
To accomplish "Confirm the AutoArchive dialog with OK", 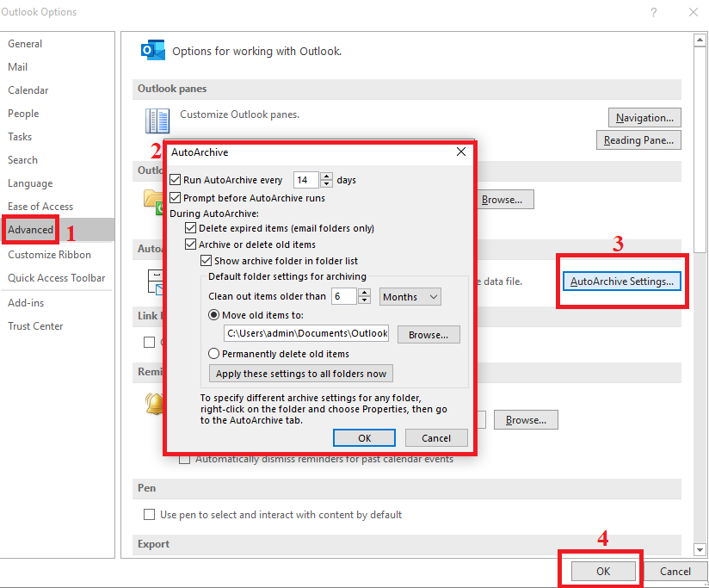I will coord(364,438).
